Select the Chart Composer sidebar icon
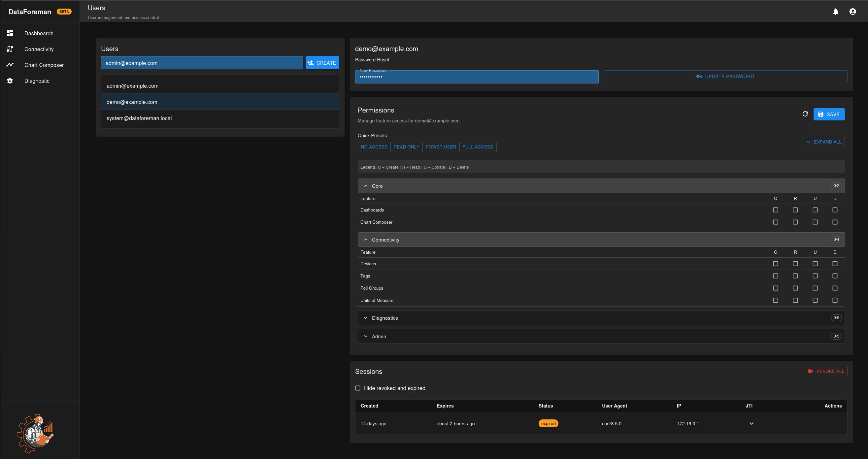 click(x=10, y=65)
